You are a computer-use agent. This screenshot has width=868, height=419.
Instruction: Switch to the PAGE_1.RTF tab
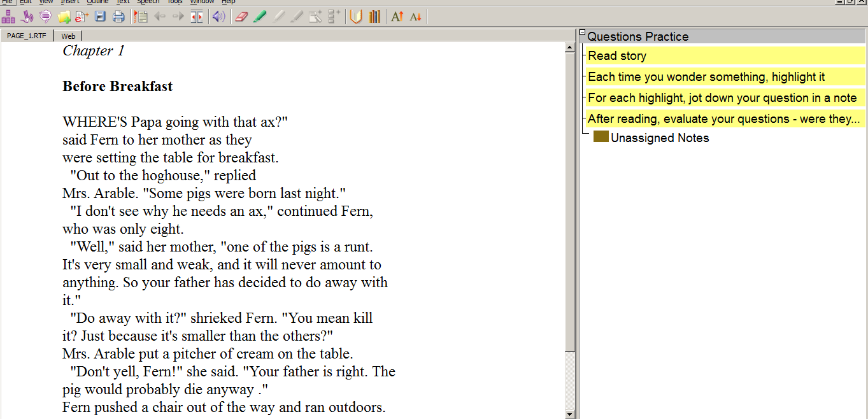27,36
